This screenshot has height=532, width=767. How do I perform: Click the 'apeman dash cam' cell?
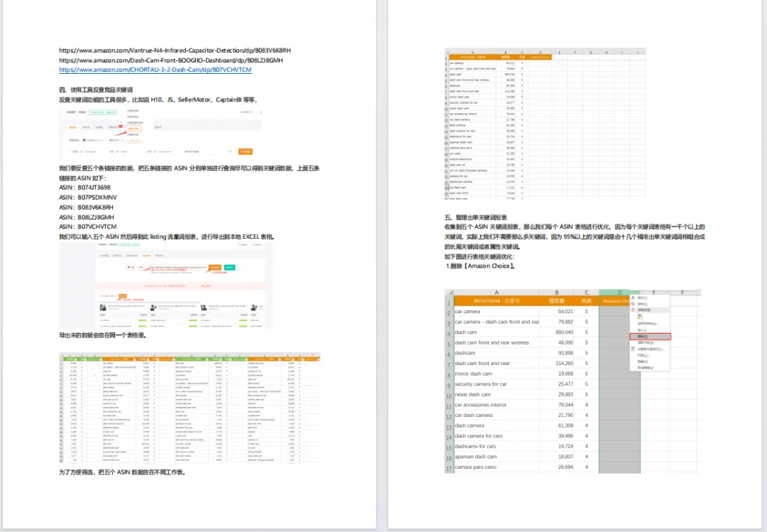(x=496, y=457)
